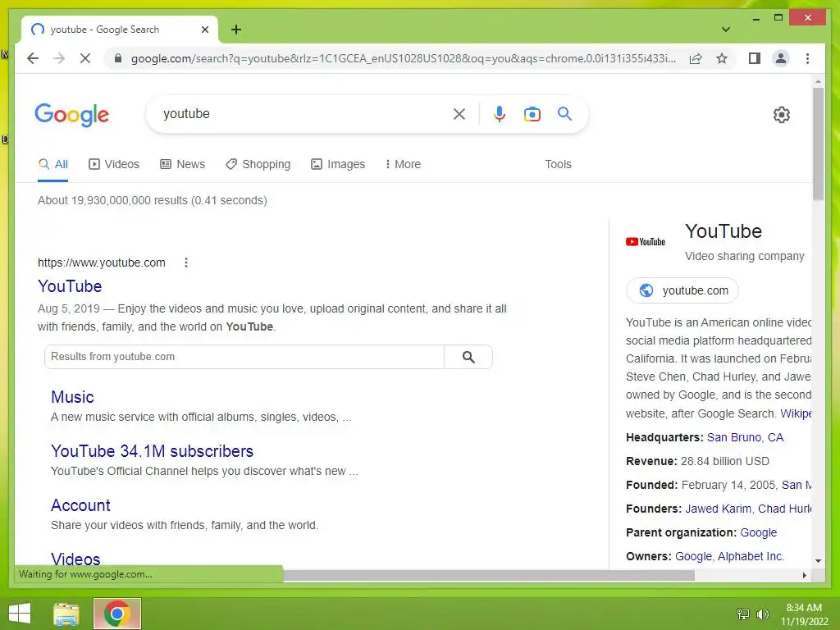Stop loading the page with the X button
The height and width of the screenshot is (630, 840).
(85, 58)
